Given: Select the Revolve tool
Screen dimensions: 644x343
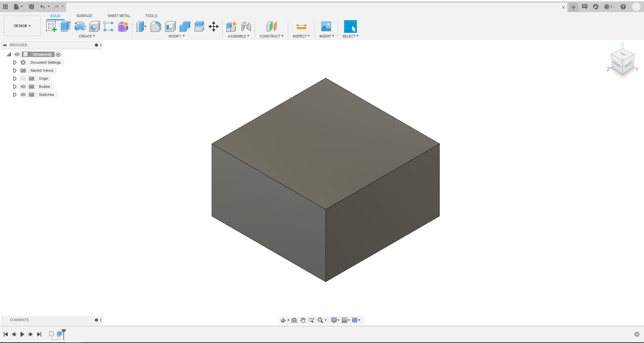Looking at the screenshot, I should click(80, 26).
